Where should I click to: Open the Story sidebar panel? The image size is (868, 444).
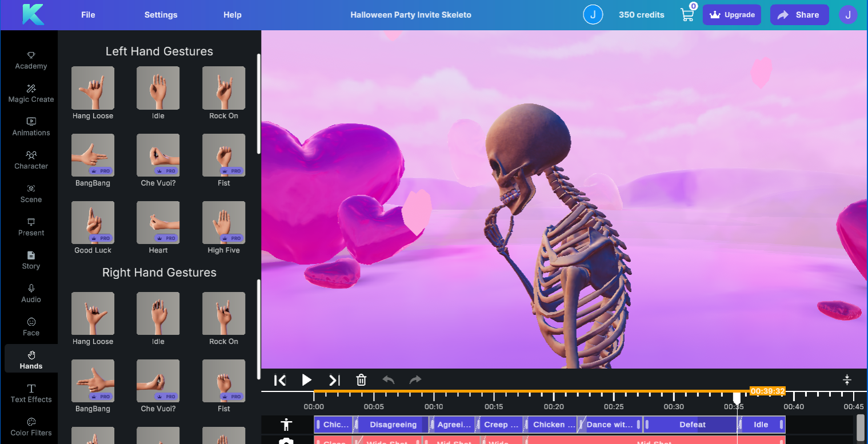pyautogui.click(x=30, y=260)
